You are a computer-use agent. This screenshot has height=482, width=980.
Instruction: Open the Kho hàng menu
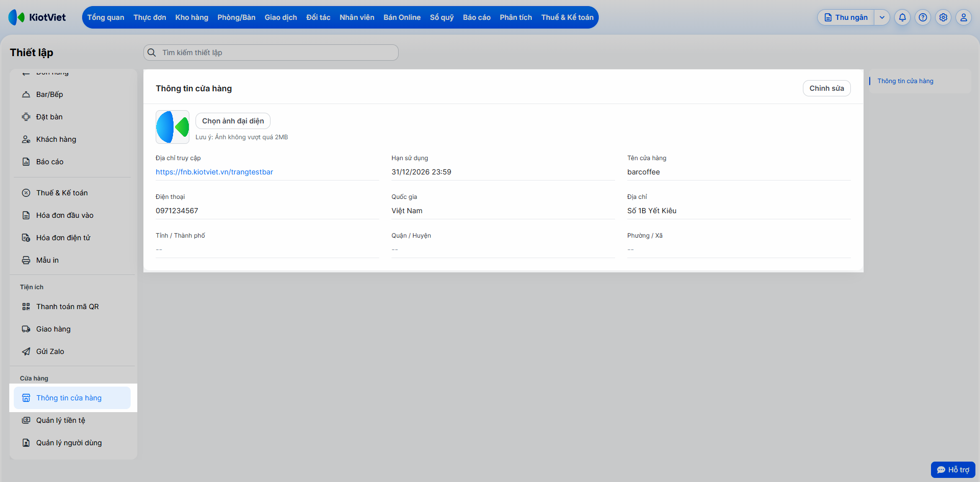[192, 17]
